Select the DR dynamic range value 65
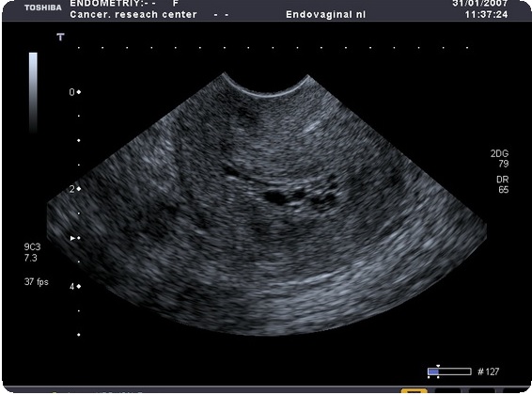532x395 pixels. (x=504, y=190)
